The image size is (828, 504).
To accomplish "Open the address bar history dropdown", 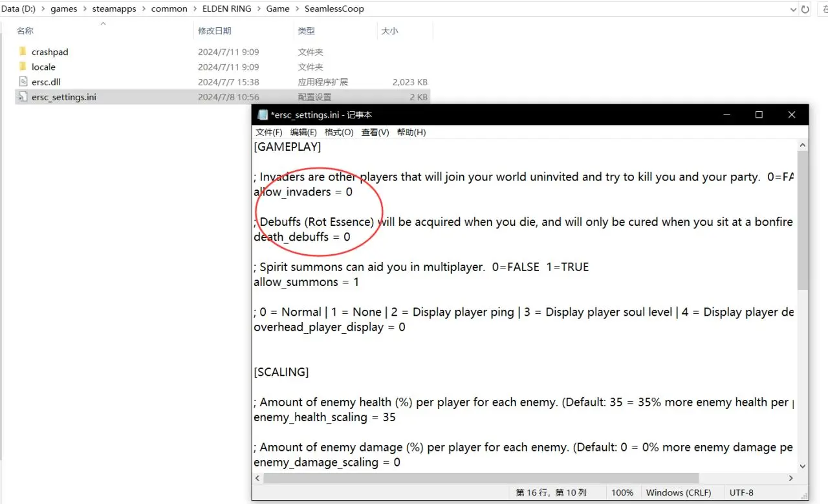I will tap(794, 9).
